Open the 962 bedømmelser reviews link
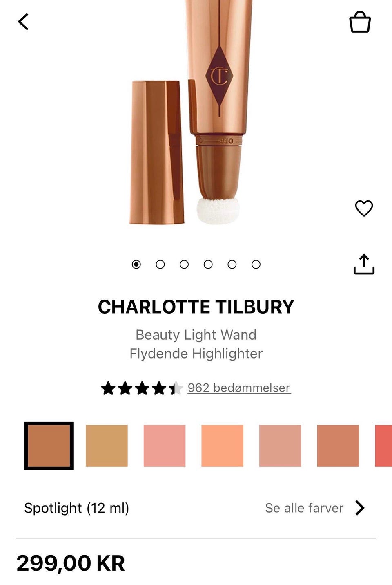The height and width of the screenshot is (585, 392). tap(239, 388)
